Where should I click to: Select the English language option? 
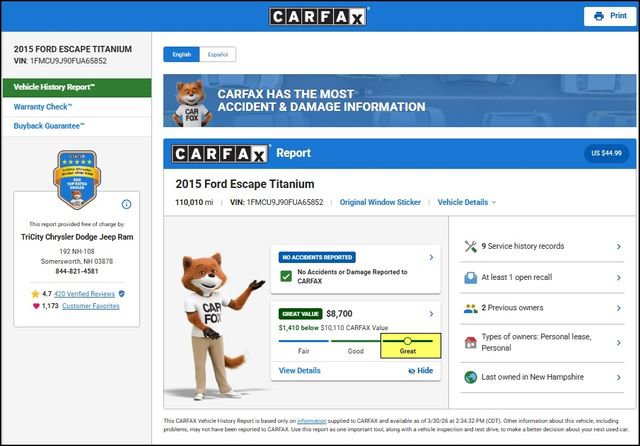(180, 54)
